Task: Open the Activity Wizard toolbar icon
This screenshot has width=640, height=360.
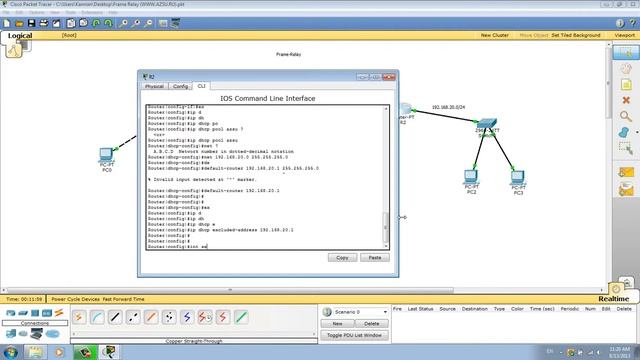Action: pos(56,23)
